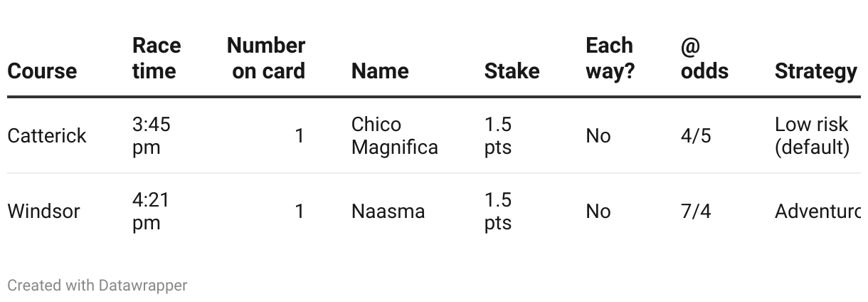Click the Strategy column header
Viewport: 868px width, 302px height.
point(815,71)
